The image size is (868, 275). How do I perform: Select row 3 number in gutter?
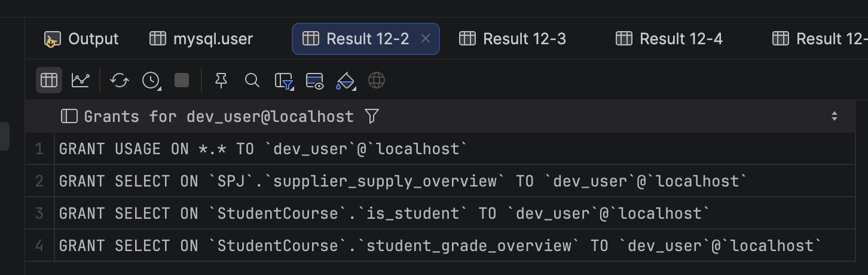pyautogui.click(x=39, y=213)
